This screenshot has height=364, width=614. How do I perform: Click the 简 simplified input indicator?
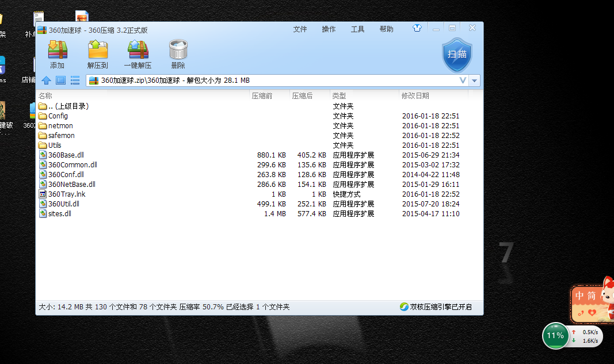pos(592,296)
